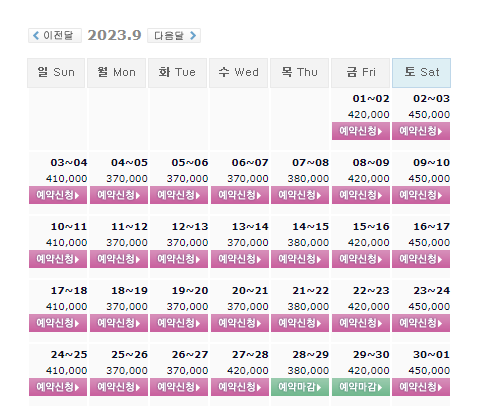This screenshot has width=478, height=418.
Task: Request reservation for 11~12
Action: tap(119, 259)
